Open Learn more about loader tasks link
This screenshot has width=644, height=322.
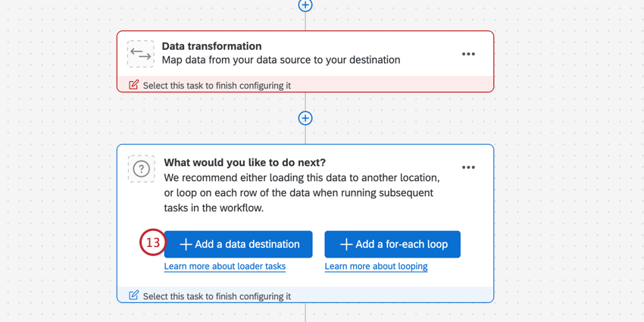[x=225, y=267]
